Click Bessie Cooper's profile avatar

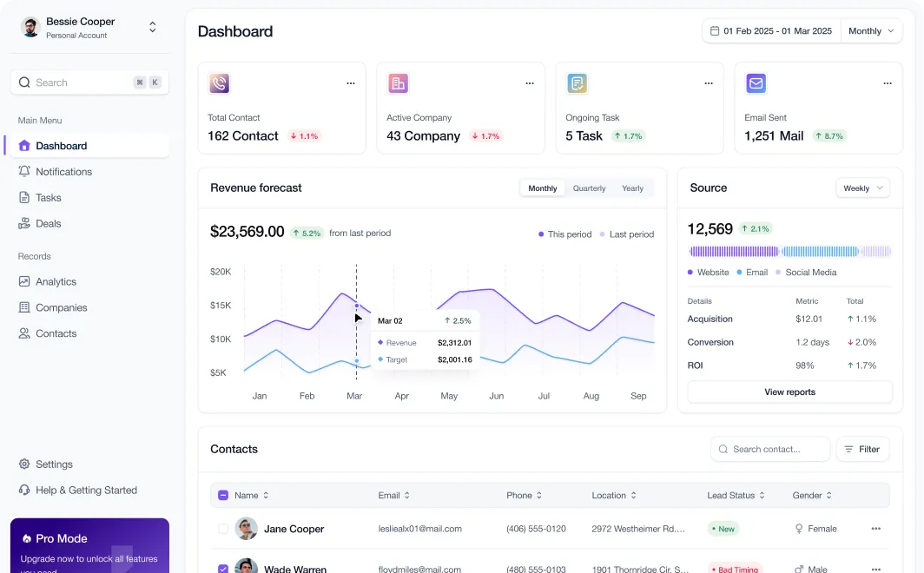point(30,27)
